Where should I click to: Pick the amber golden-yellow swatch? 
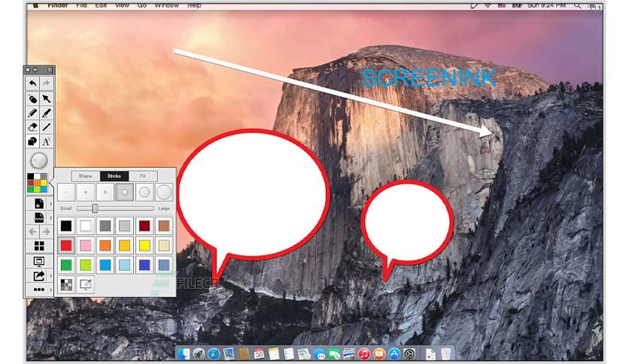coord(125,245)
